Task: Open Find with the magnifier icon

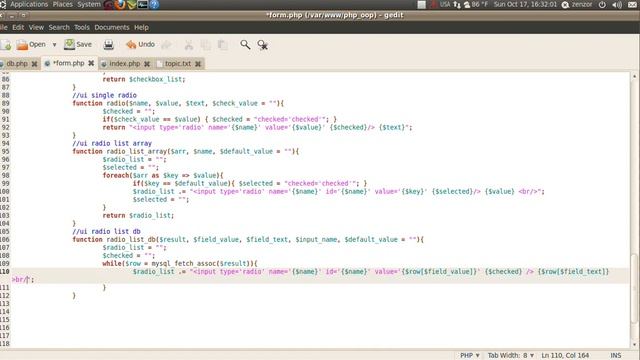Action: (245, 44)
